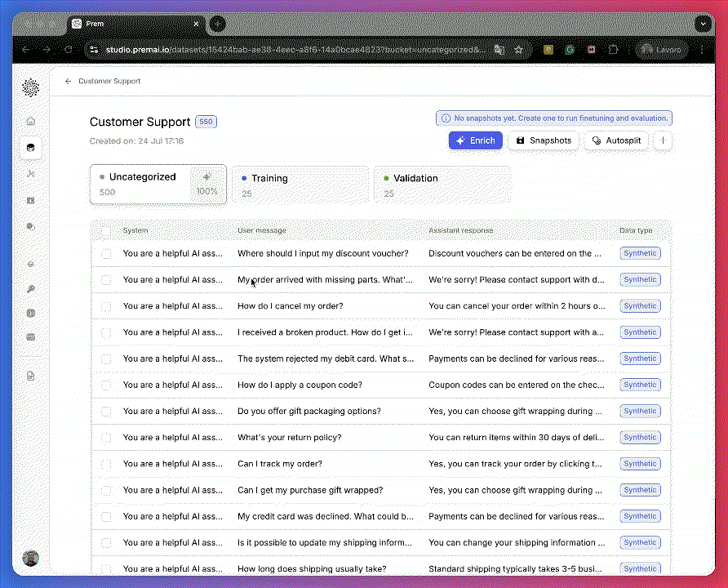Image resolution: width=728 pixels, height=588 pixels.
Task: Check the row 'The system rejected my debit card'
Action: point(106,359)
